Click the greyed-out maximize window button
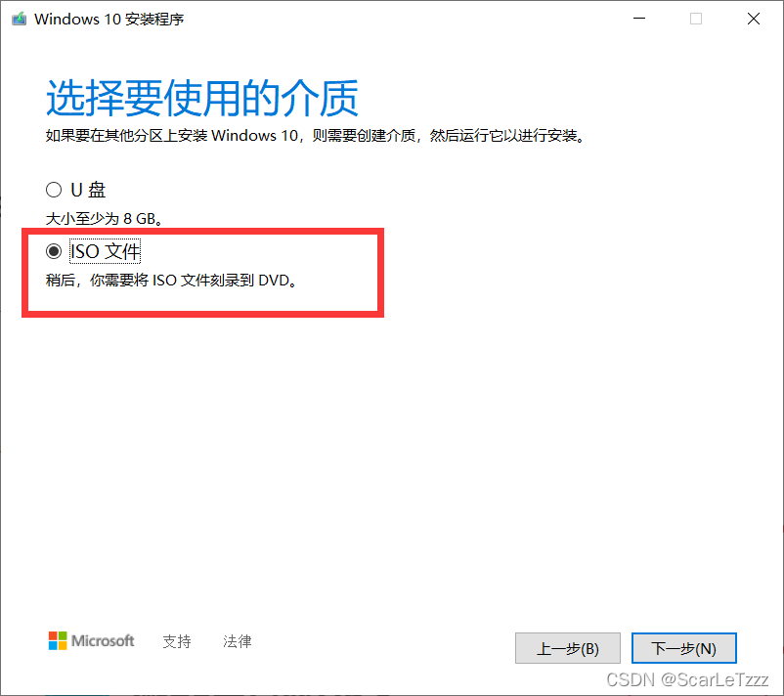Viewport: 784px width, 696px height. tap(695, 19)
